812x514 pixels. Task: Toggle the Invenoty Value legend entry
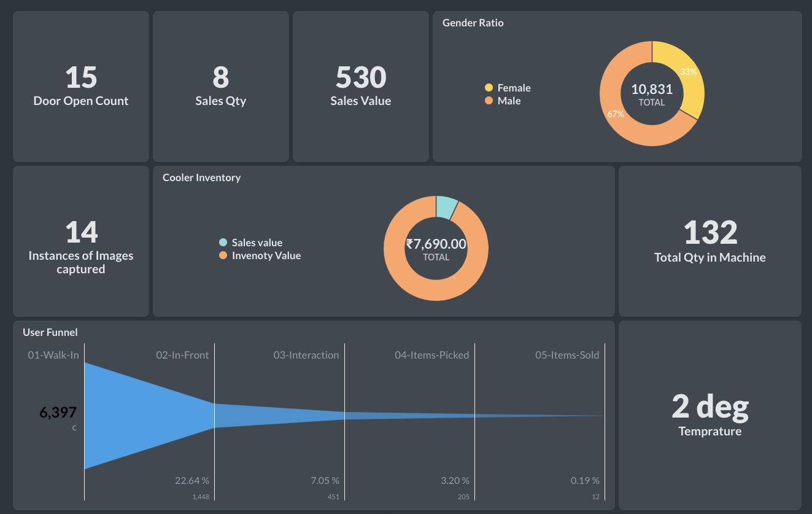(266, 255)
